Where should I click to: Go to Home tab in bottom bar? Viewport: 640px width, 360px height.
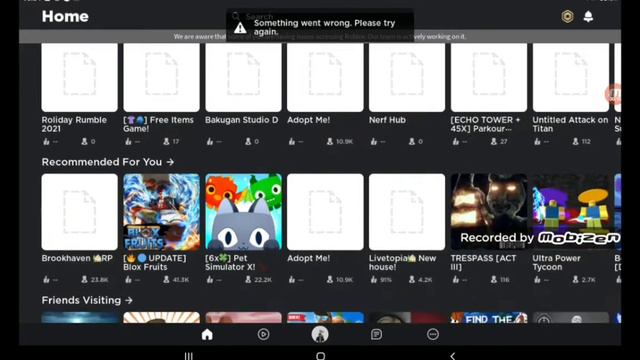pyautogui.click(x=207, y=335)
